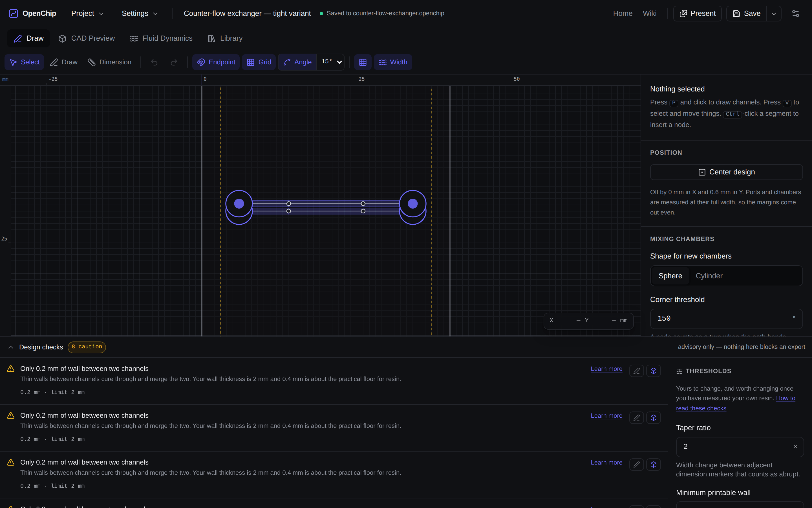
Task: Click the lower-right channel node on the canvas
Action: [x=363, y=211]
